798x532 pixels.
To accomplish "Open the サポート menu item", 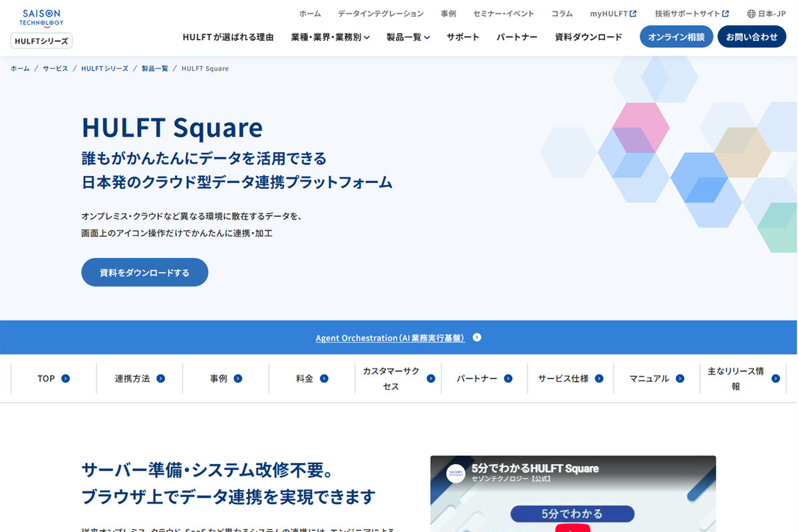I will (463, 37).
